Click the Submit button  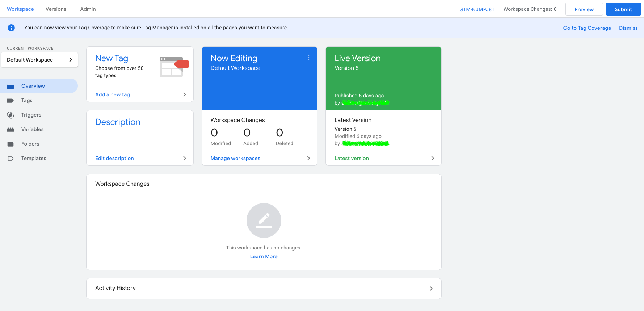pyautogui.click(x=623, y=9)
